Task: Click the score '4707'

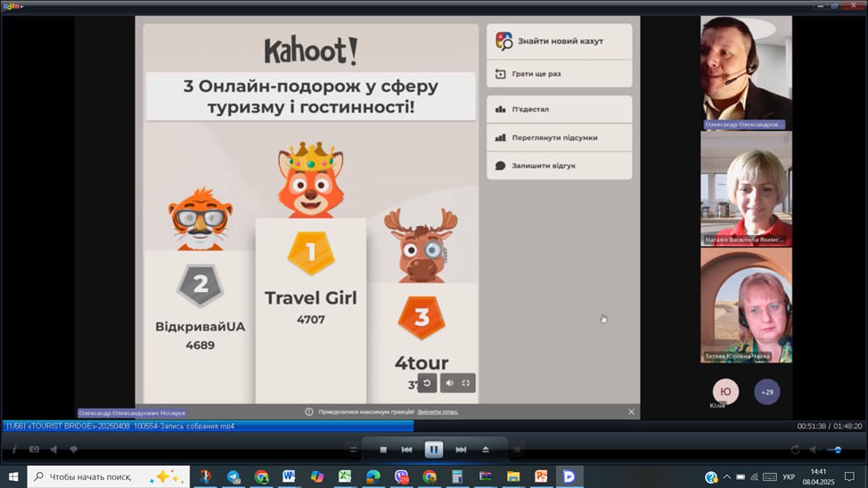Action: (x=310, y=319)
